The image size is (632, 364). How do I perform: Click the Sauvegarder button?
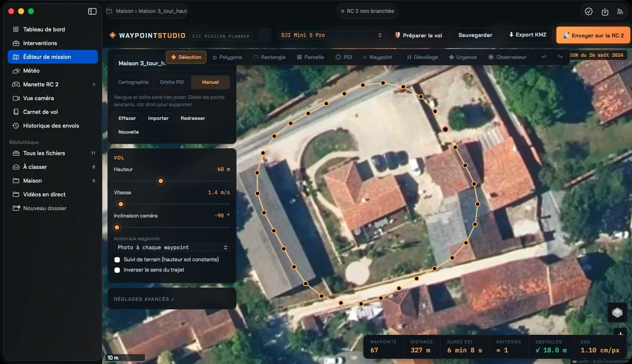pyautogui.click(x=475, y=35)
